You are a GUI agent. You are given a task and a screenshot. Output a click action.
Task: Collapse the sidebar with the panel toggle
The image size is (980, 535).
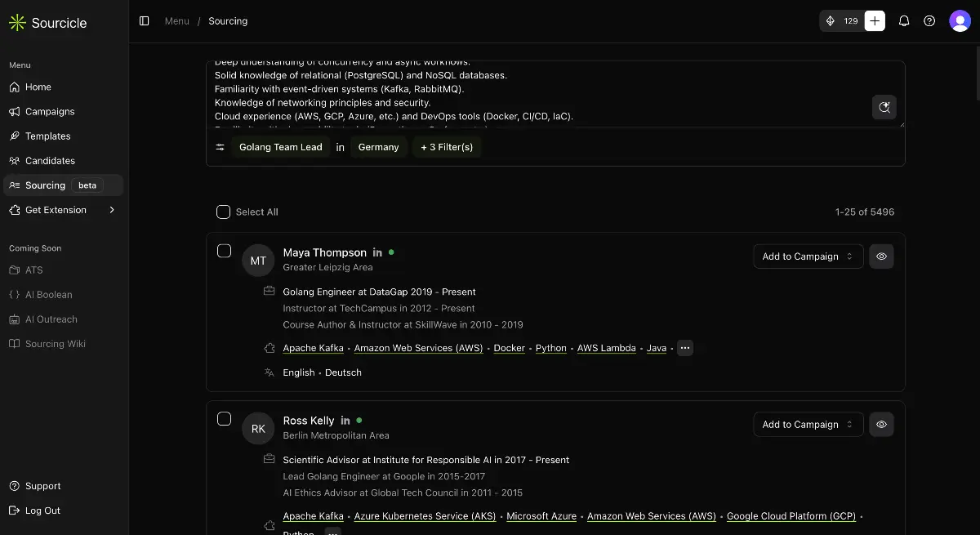click(x=145, y=20)
